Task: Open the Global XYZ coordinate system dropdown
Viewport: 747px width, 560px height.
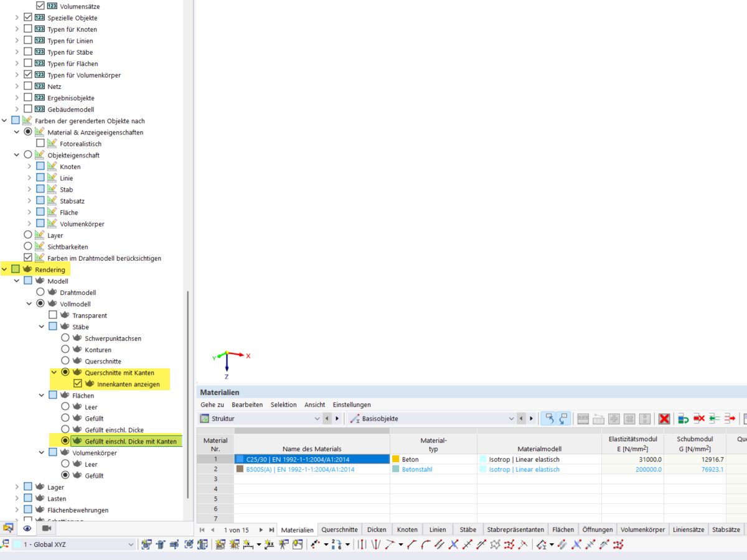Action: pyautogui.click(x=131, y=544)
